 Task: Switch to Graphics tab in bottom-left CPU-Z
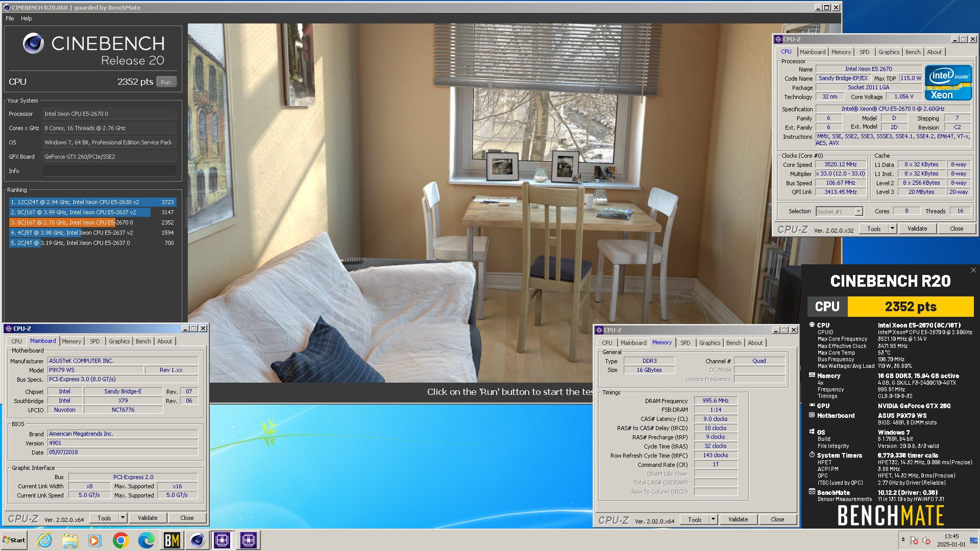coord(119,341)
